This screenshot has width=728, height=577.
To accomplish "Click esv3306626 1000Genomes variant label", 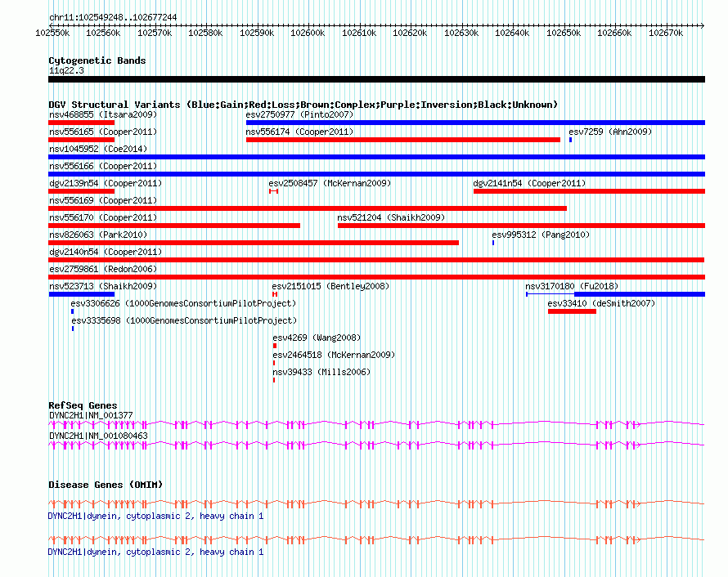I will click(x=183, y=303).
